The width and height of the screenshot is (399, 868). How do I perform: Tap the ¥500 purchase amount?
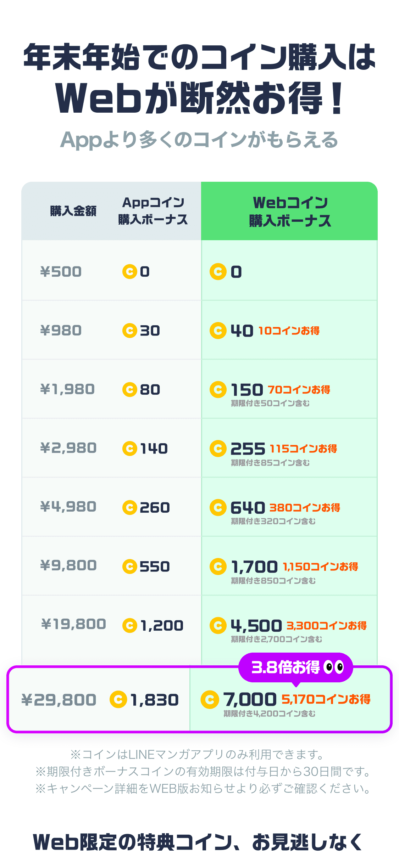(61, 272)
